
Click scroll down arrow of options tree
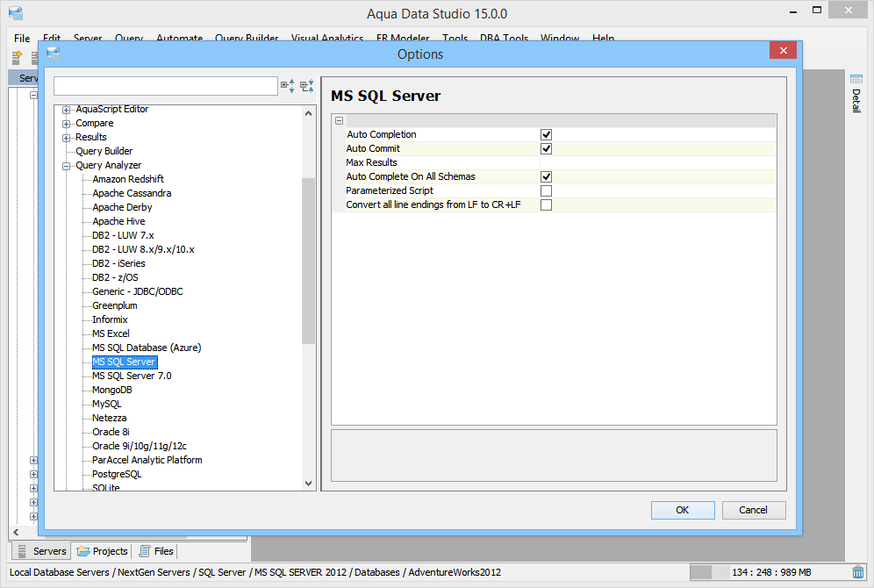pos(308,484)
